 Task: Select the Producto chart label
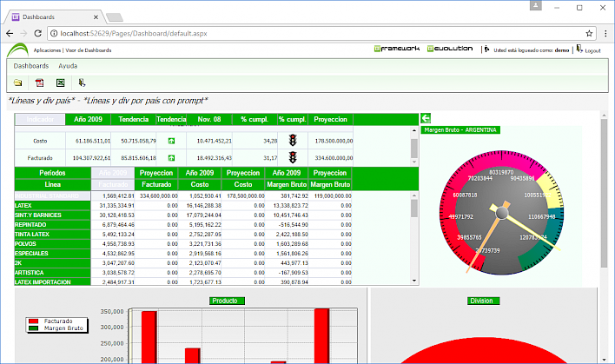pos(227,301)
